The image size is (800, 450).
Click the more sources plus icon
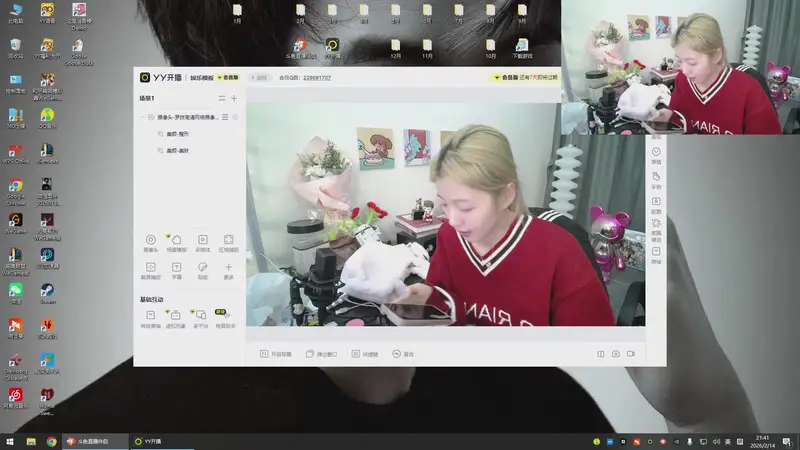tap(228, 268)
